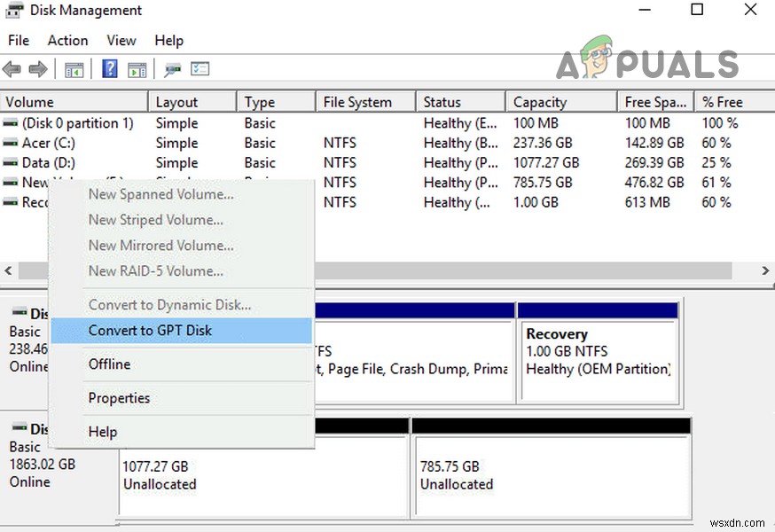This screenshot has width=775, height=532.
Task: Click the right scroll arrow of the graphical view
Action: [x=766, y=270]
